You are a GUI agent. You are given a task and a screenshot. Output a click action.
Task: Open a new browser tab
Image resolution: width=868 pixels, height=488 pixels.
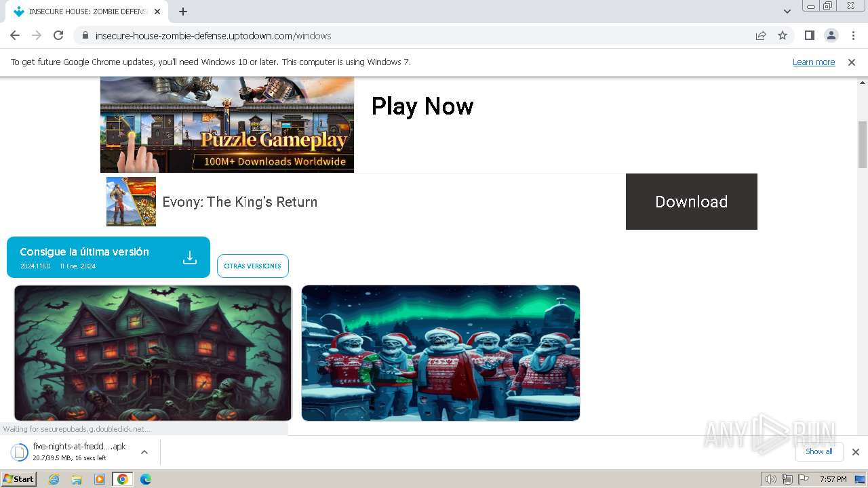coord(183,12)
